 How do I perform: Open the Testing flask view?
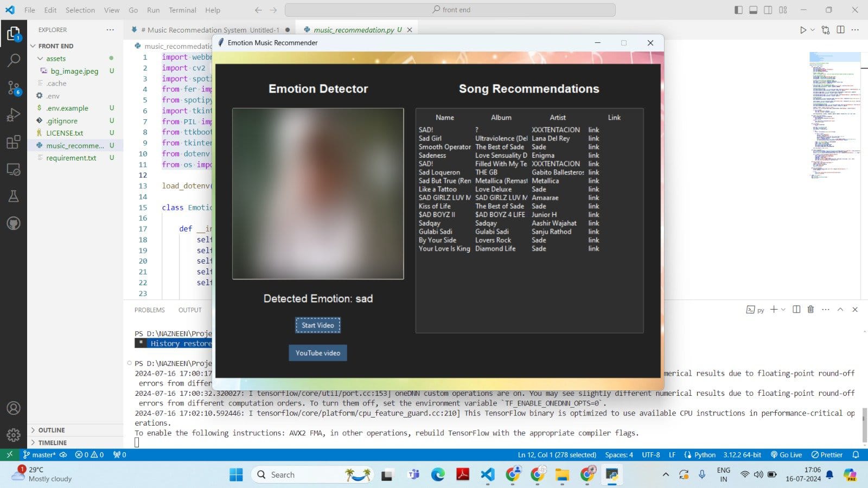point(14,196)
